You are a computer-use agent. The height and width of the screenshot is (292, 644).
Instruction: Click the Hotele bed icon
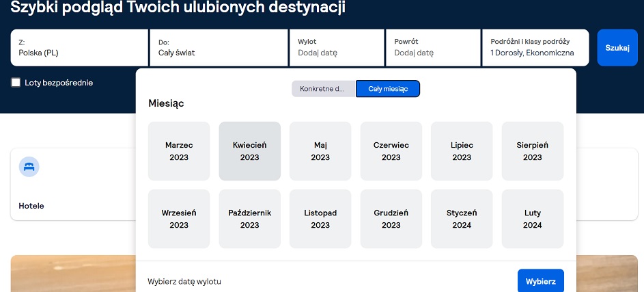click(x=29, y=167)
